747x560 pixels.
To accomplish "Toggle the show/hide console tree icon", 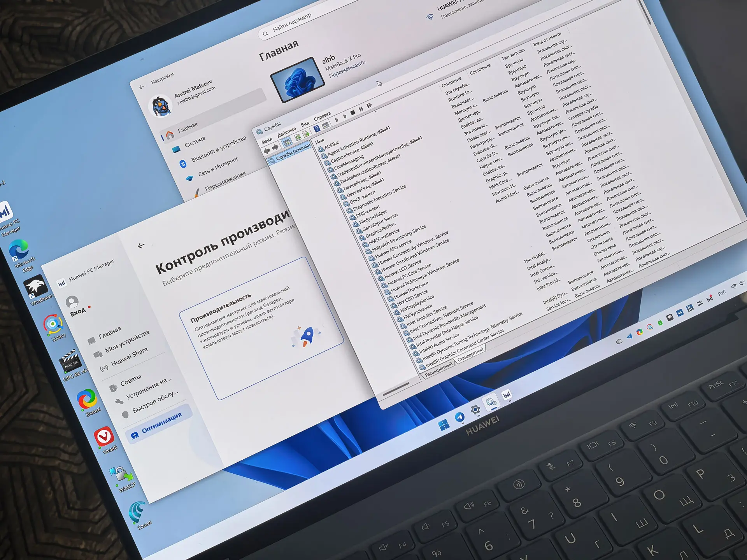I will [287, 142].
